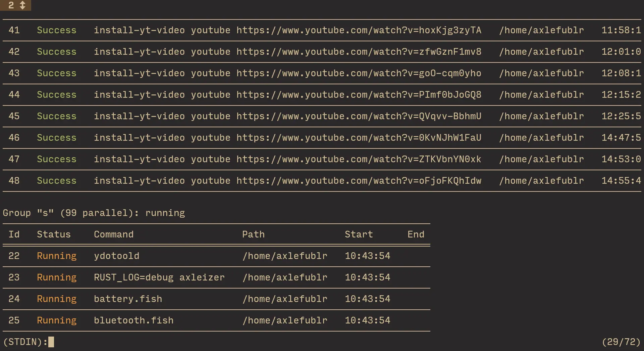Click the Start column header

tap(359, 234)
